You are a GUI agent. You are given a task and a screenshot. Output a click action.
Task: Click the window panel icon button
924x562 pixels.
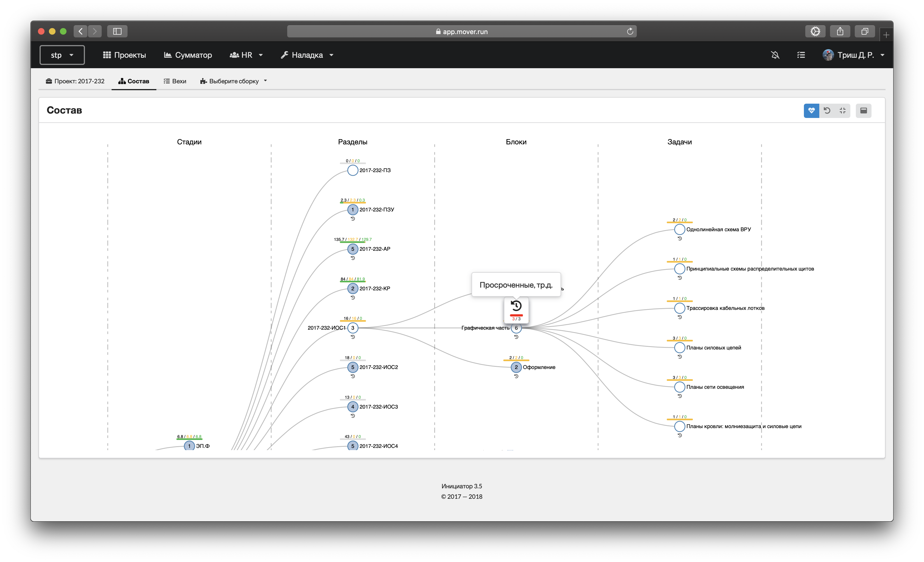pyautogui.click(x=863, y=110)
